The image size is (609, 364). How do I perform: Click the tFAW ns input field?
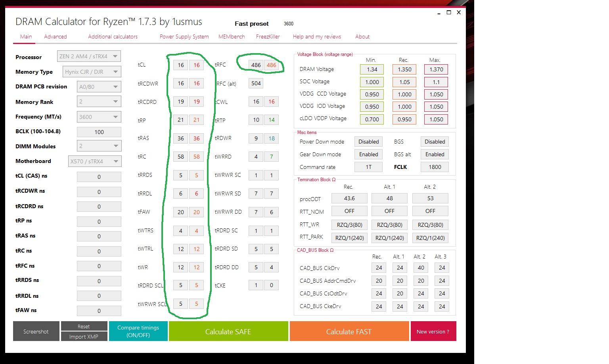[99, 311]
